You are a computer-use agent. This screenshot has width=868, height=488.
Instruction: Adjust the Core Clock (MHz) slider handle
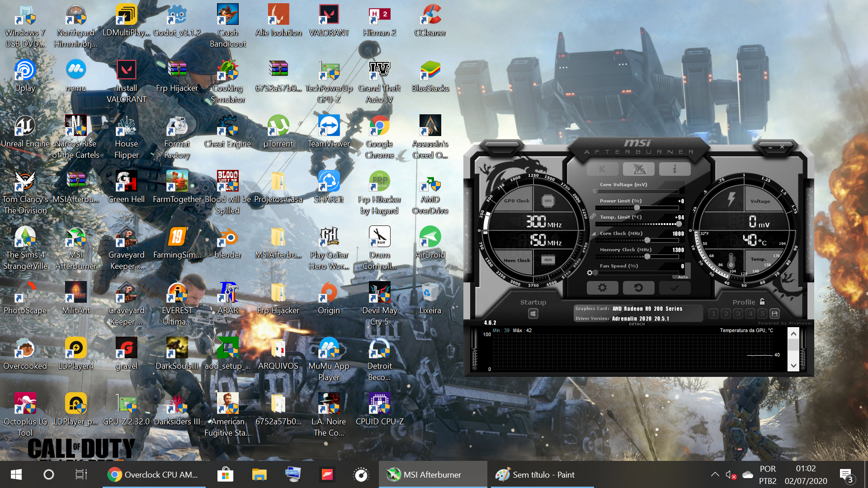pyautogui.click(x=647, y=240)
